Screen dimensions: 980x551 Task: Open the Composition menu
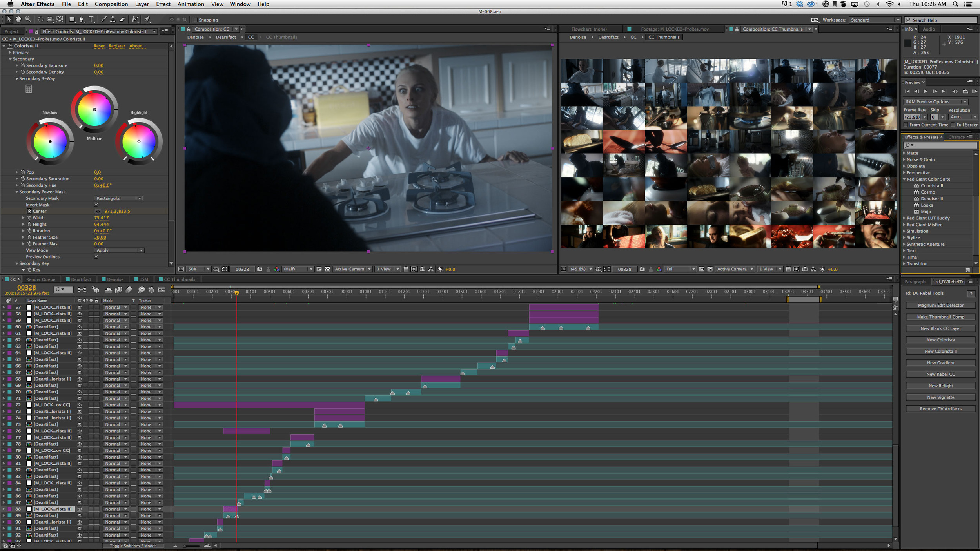tap(111, 4)
